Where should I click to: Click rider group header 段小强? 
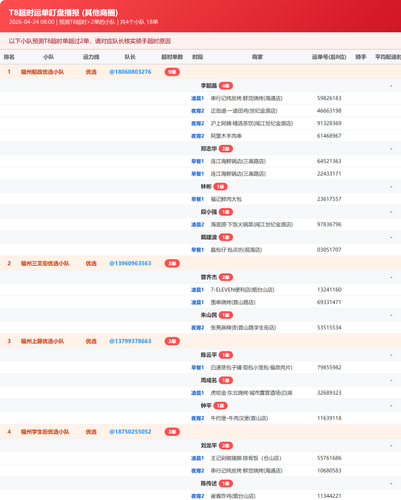click(x=209, y=212)
